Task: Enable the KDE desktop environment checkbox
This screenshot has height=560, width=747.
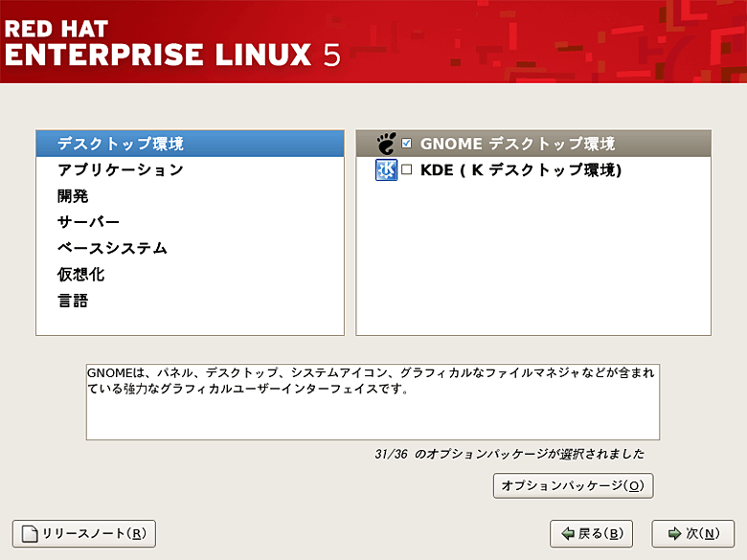Action: [407, 170]
